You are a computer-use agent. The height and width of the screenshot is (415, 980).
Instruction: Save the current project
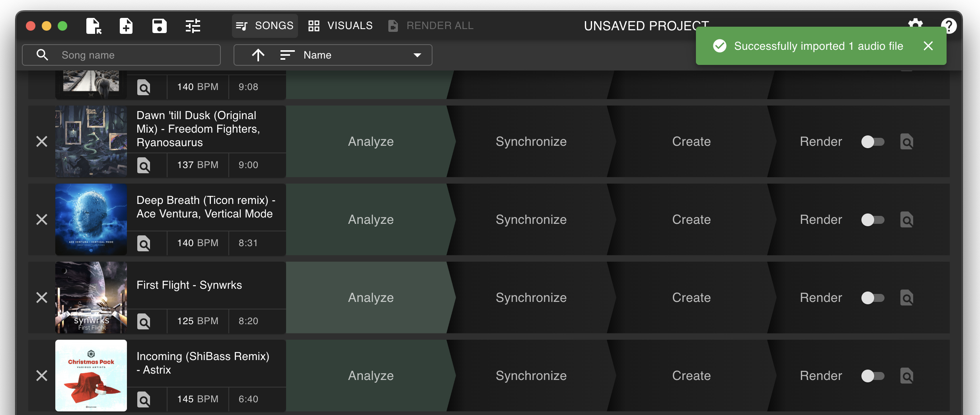click(x=159, y=25)
